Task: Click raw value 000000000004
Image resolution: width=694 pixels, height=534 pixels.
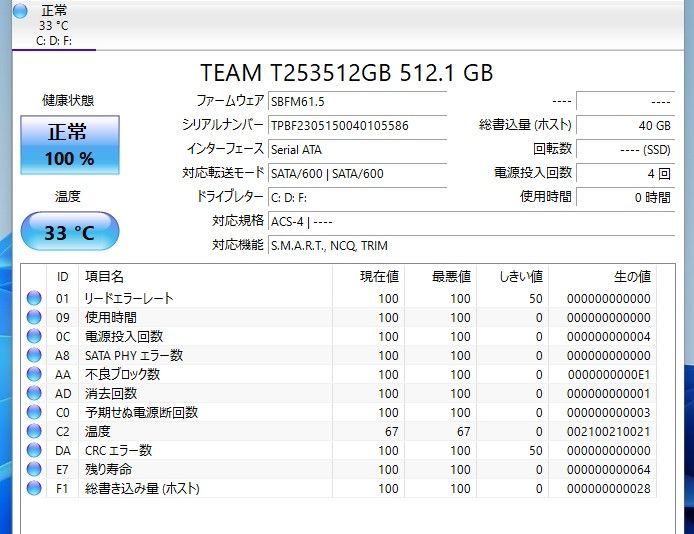Action: tap(609, 337)
